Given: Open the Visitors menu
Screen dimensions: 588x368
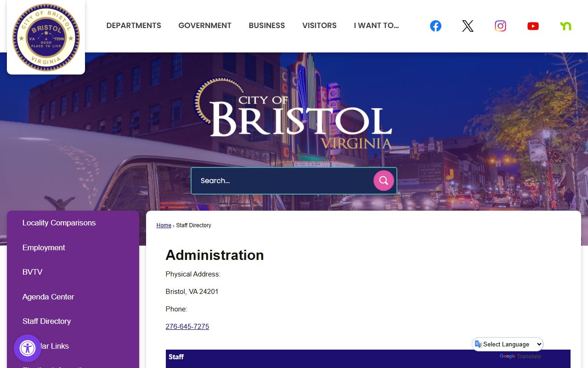Looking at the screenshot, I should [319, 26].
